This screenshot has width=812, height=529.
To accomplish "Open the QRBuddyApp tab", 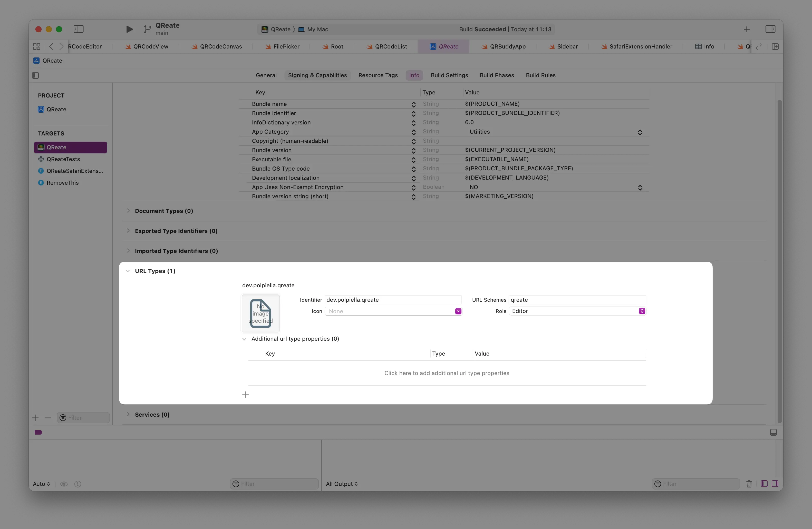I will click(504, 46).
